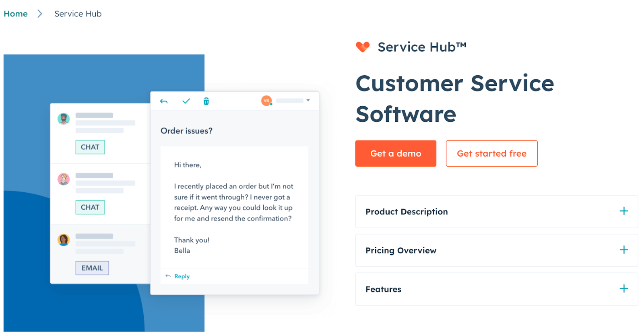Select the EMAIL tag in the conversation list

(92, 268)
